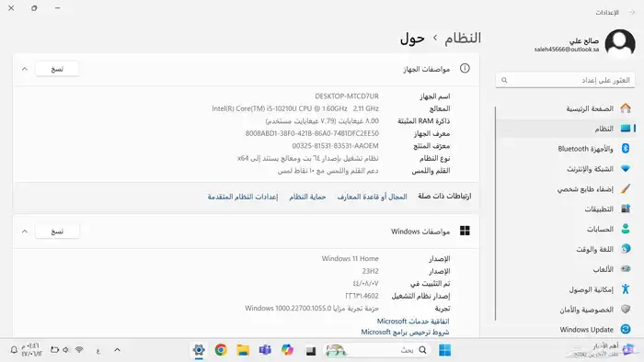Collapse the مواصفات الجهاز section chevron

click(25, 69)
